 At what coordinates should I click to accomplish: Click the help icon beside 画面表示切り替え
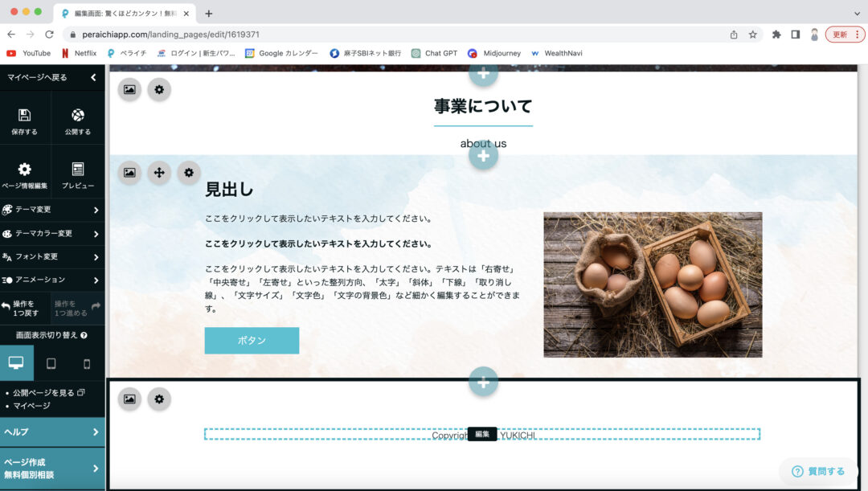[x=84, y=335]
